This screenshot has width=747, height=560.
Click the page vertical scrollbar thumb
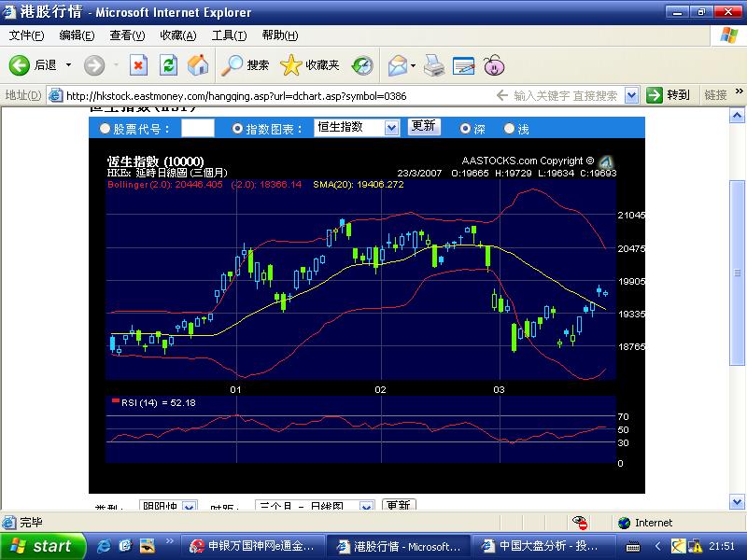point(737,273)
